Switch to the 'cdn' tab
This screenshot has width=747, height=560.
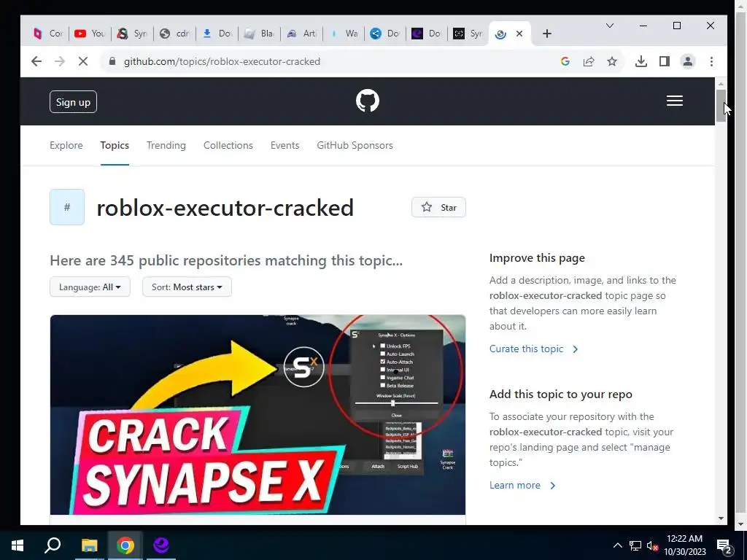point(174,34)
